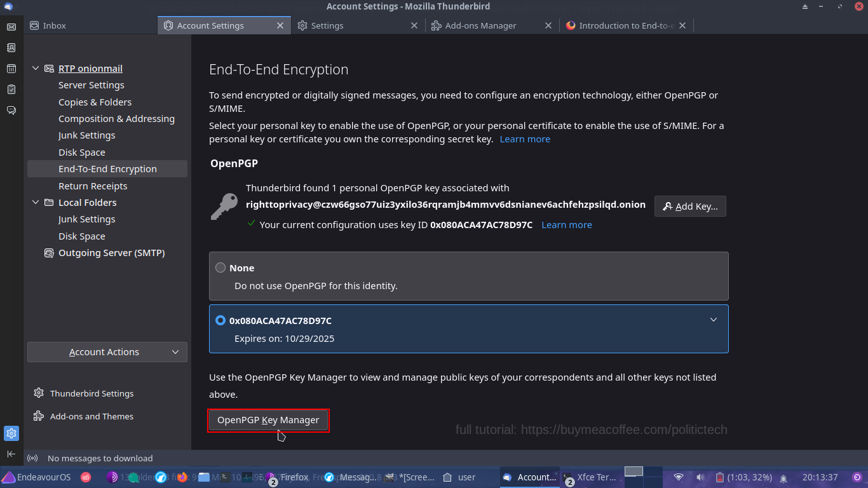Open Composition & Addressing settings
868x488 pixels.
(x=116, y=119)
